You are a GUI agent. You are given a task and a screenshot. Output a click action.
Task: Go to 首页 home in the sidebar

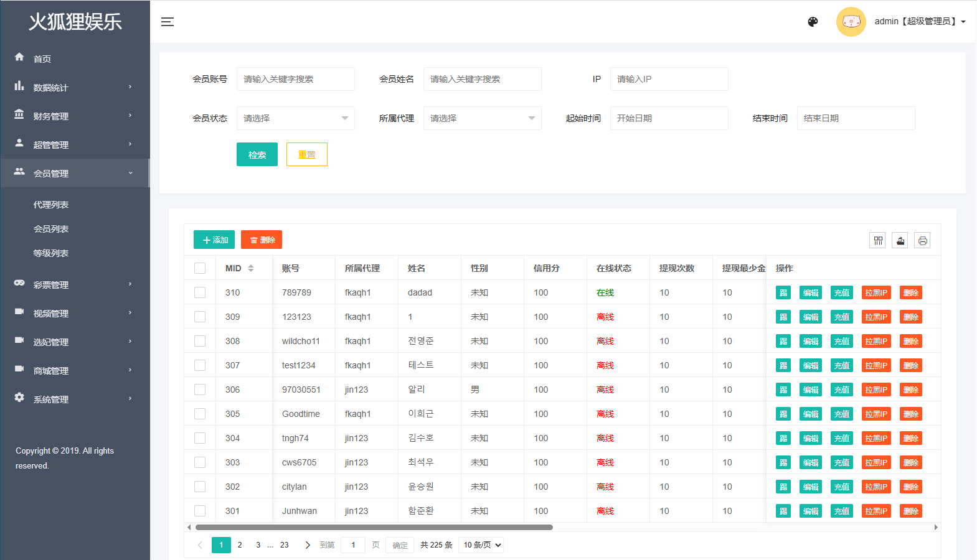75,58
